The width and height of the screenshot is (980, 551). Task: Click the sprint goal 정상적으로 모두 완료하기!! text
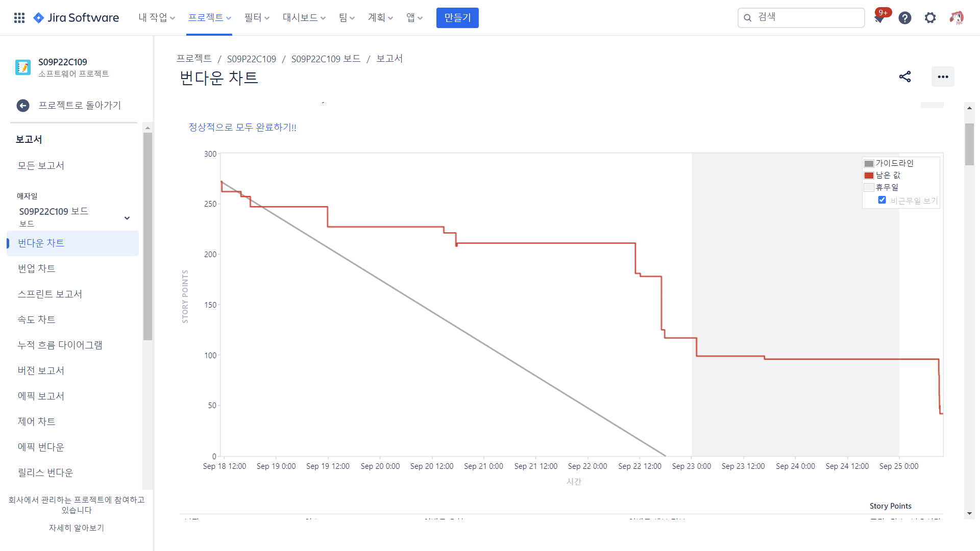pyautogui.click(x=242, y=127)
